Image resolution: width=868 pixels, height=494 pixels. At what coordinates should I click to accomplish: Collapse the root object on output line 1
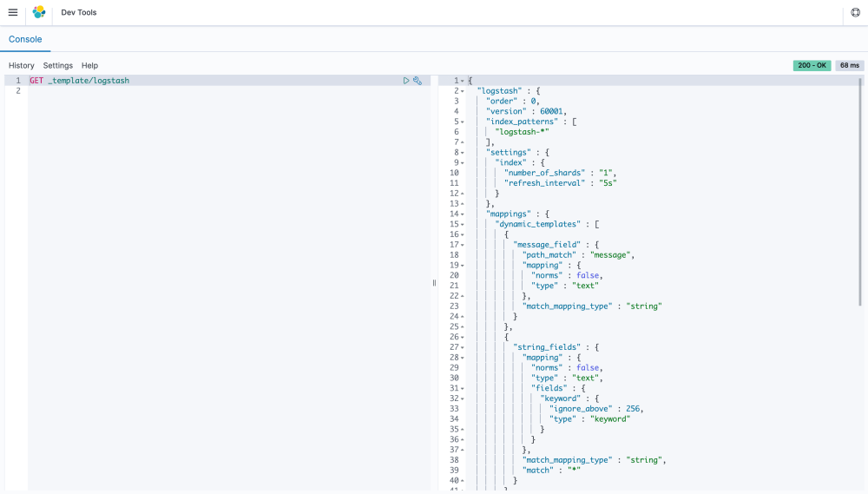463,81
